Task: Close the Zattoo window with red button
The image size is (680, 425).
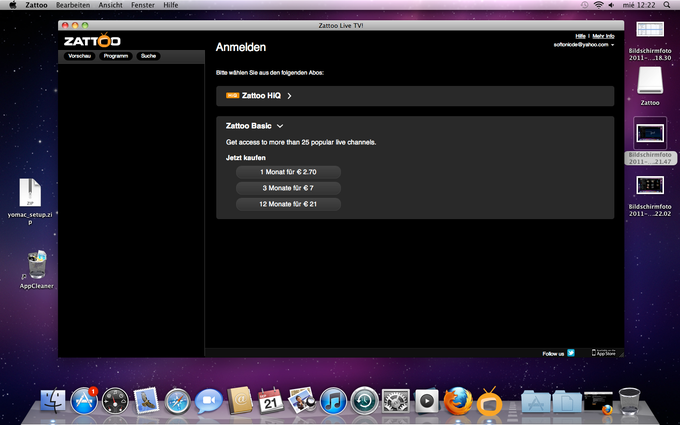Action: click(65, 26)
